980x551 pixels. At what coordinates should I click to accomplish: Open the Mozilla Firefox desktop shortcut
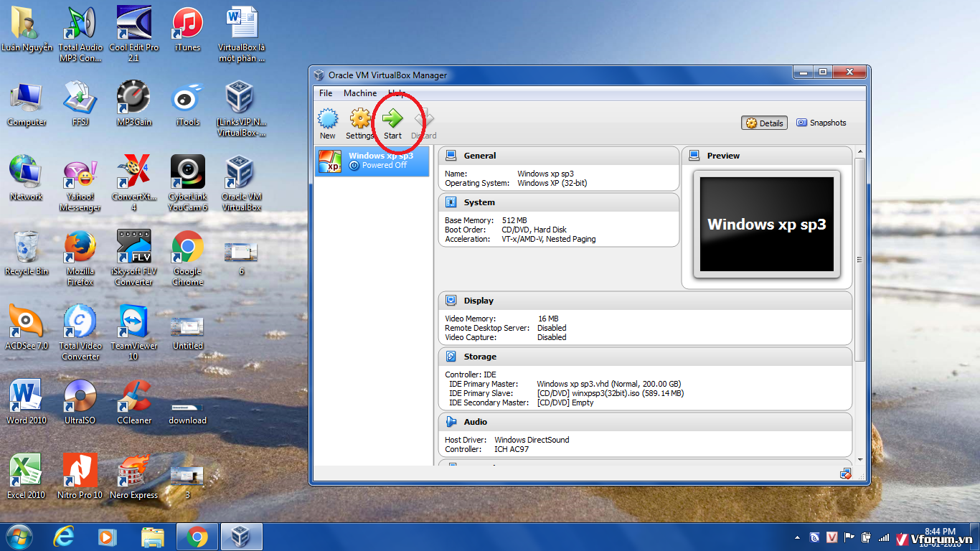[x=80, y=258]
